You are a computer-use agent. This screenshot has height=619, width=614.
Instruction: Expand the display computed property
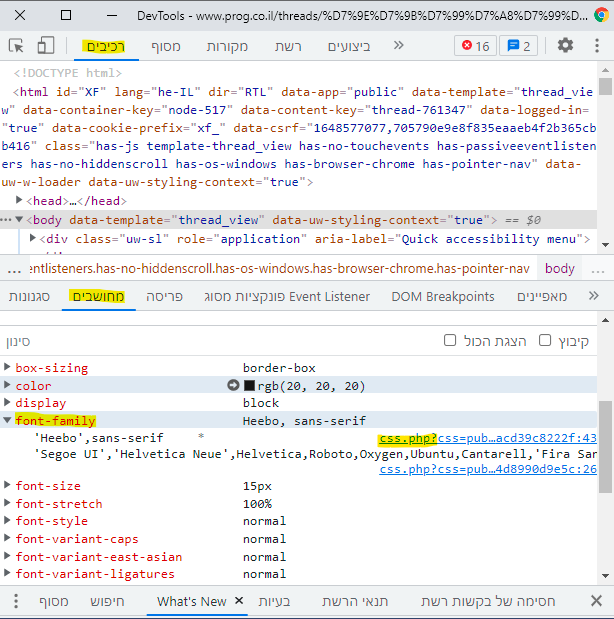[x=7, y=402]
